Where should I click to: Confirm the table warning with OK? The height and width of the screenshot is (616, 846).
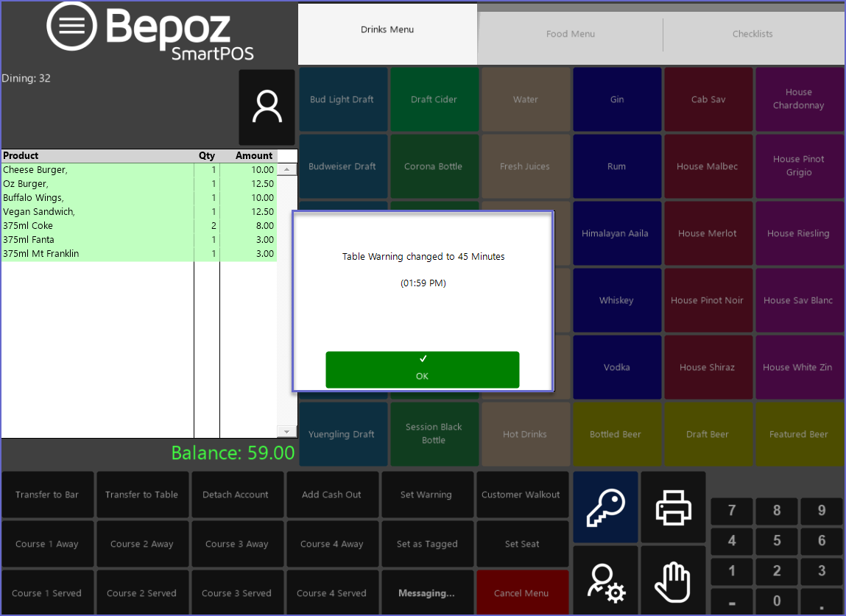click(422, 369)
